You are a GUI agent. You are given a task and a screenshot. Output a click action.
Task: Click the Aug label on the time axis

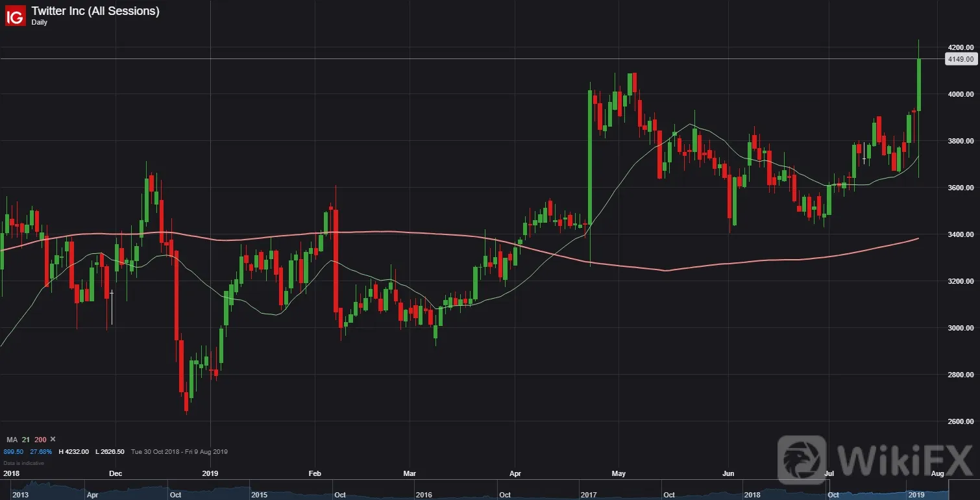pos(937,473)
